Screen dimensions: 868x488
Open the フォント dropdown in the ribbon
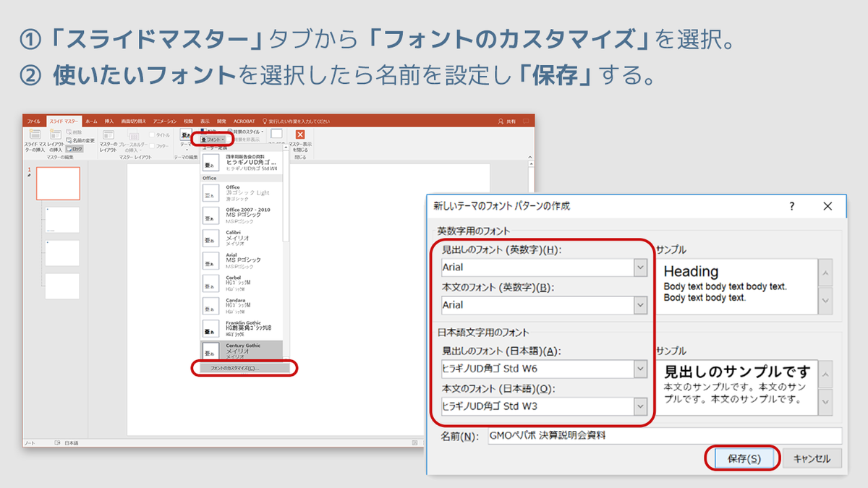(x=213, y=139)
